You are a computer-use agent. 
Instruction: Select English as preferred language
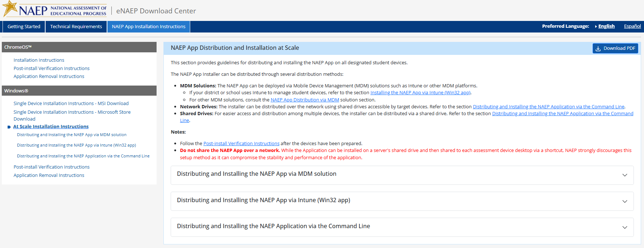pos(606,26)
